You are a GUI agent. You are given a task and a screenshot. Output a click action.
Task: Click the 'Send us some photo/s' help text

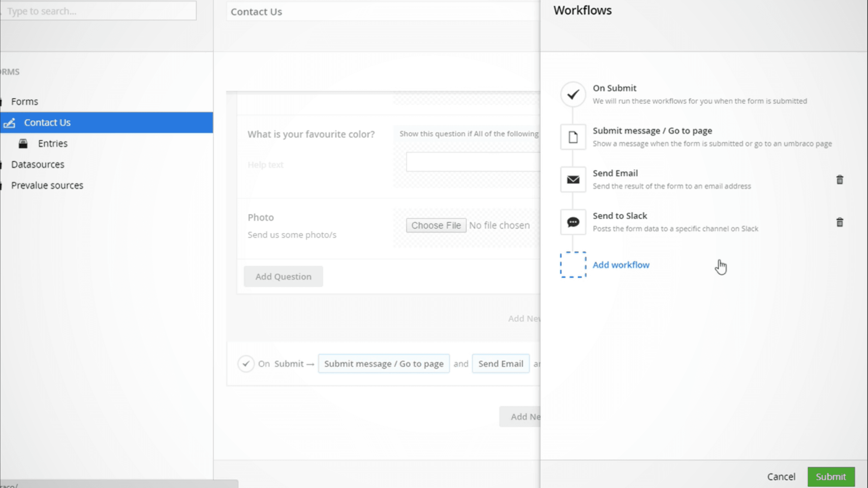(292, 235)
